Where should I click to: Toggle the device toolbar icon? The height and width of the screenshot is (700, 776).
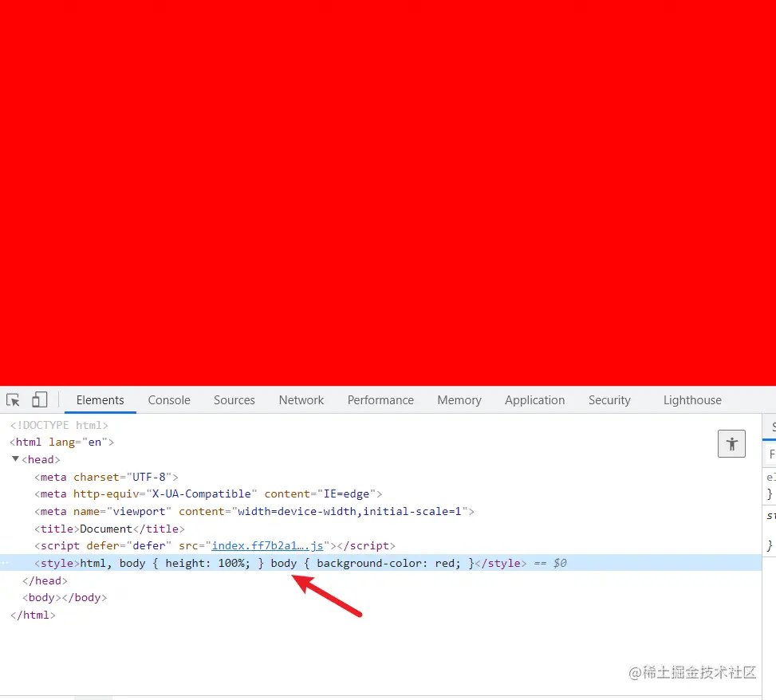39,399
